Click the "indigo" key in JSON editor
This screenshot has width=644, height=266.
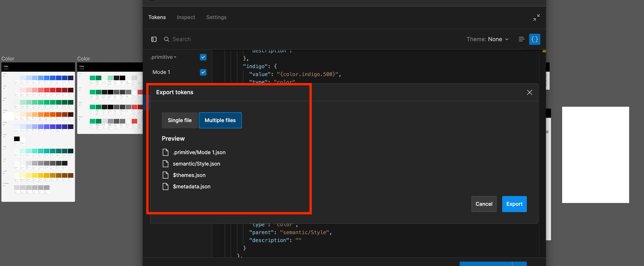click(255, 66)
